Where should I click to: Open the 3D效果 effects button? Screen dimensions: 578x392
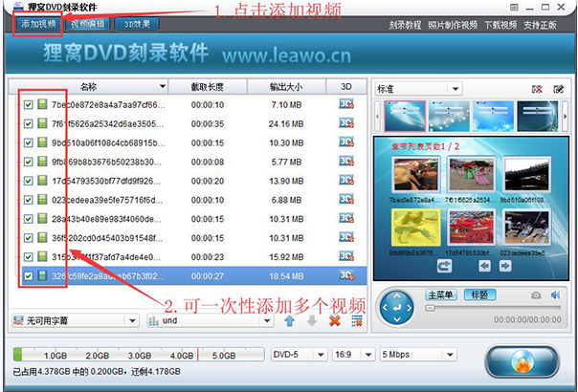coord(137,24)
